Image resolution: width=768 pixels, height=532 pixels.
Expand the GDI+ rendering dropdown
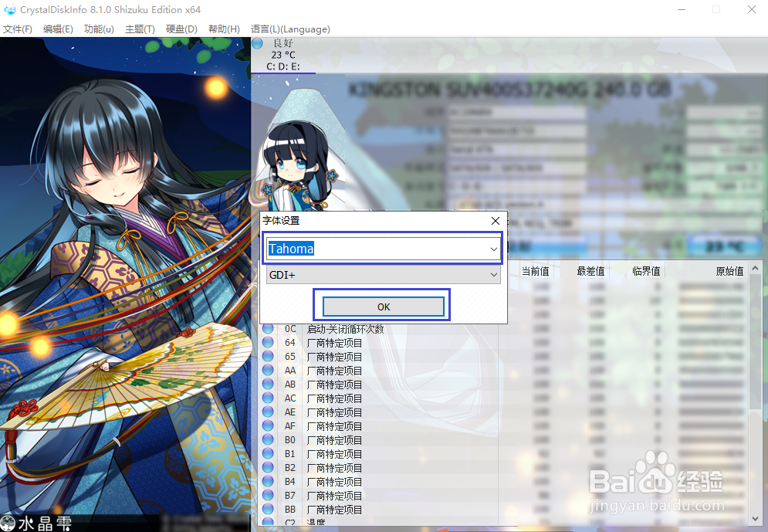[x=494, y=275]
